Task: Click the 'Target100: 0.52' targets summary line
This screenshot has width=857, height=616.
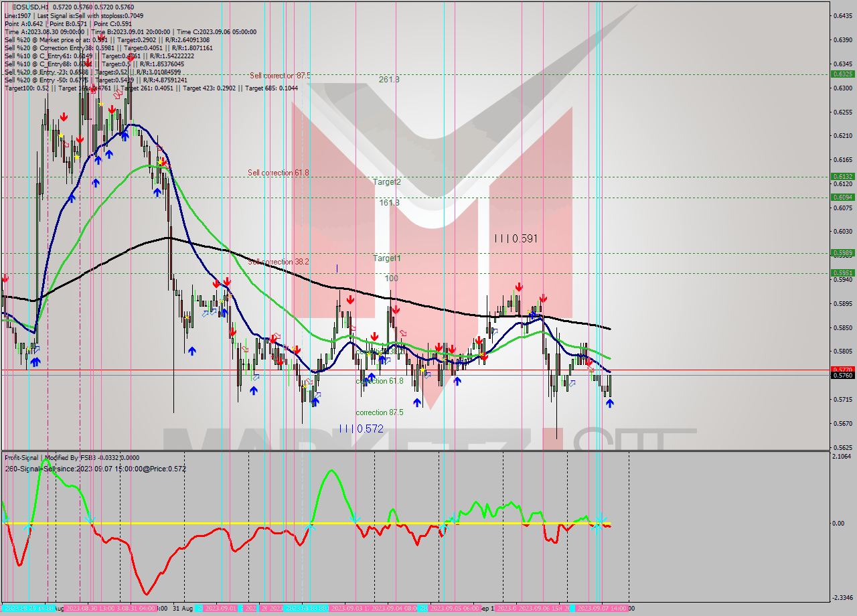Action: (x=151, y=88)
